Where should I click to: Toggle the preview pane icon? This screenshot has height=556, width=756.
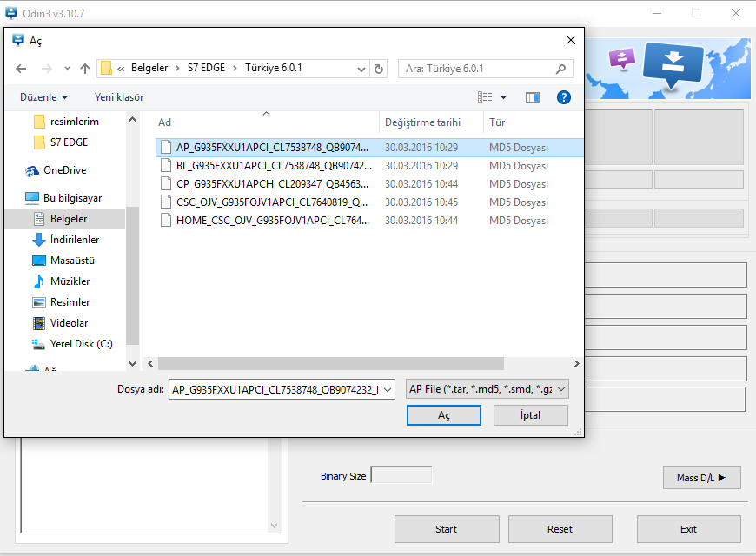pos(533,97)
